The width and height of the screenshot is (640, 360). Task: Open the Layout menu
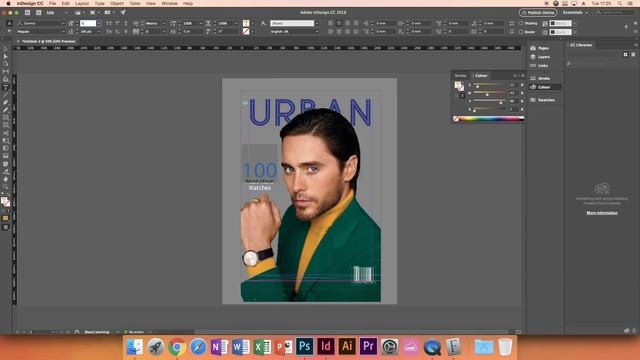pos(82,3)
